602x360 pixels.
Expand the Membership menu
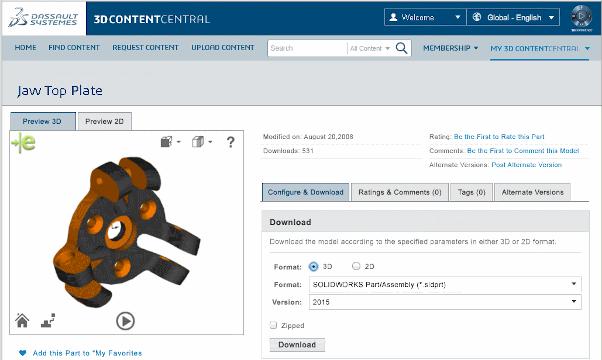click(x=451, y=48)
